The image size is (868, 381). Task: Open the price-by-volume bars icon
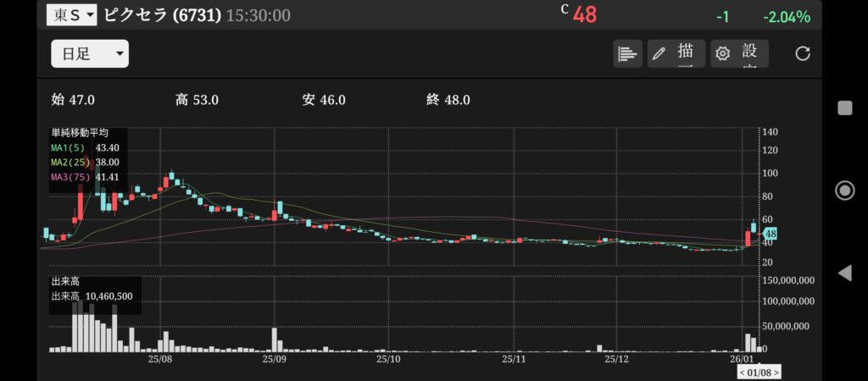tap(627, 53)
